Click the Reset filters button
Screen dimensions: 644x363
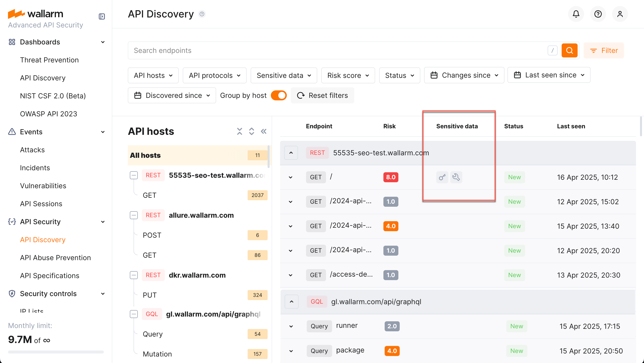(x=322, y=95)
